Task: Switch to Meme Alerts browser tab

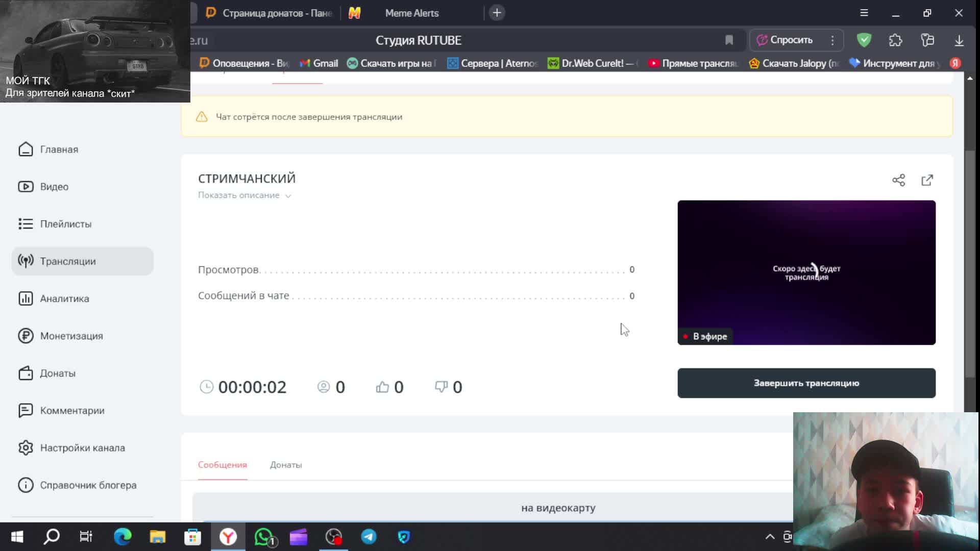Action: [x=411, y=13]
